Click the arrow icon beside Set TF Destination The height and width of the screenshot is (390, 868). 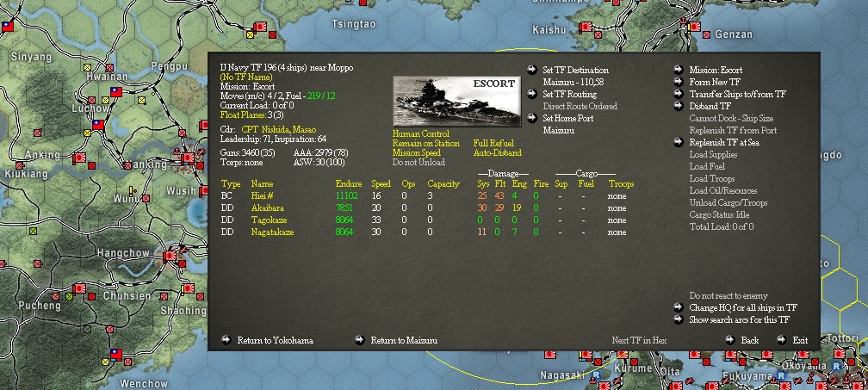[532, 70]
